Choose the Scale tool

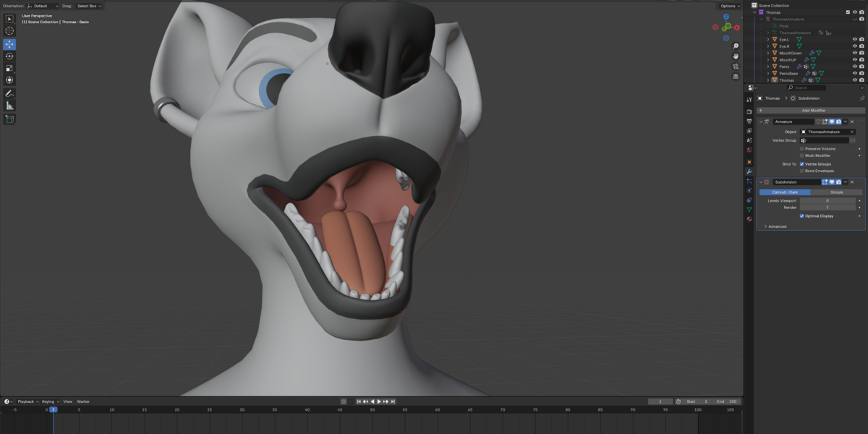[9, 68]
